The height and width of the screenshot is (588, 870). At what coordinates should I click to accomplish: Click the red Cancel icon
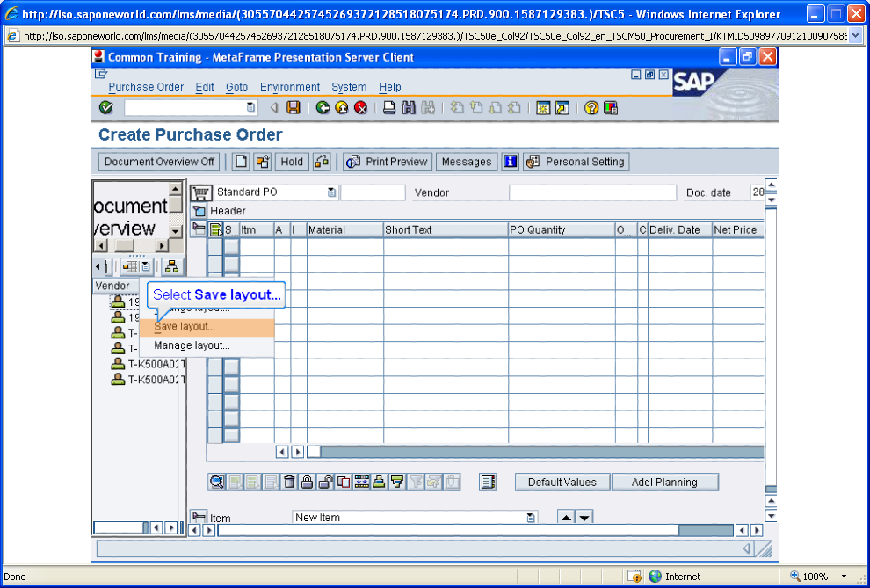pyautogui.click(x=361, y=107)
